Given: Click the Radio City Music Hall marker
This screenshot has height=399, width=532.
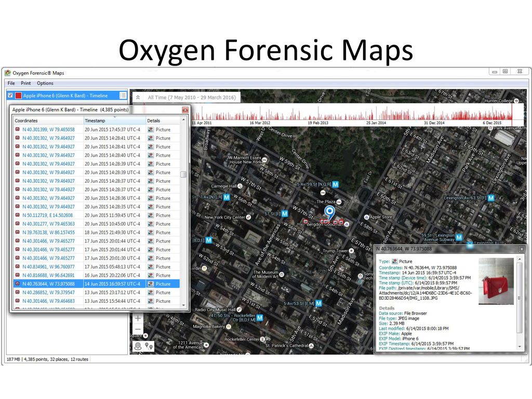Looking at the screenshot, I should pos(239,310).
